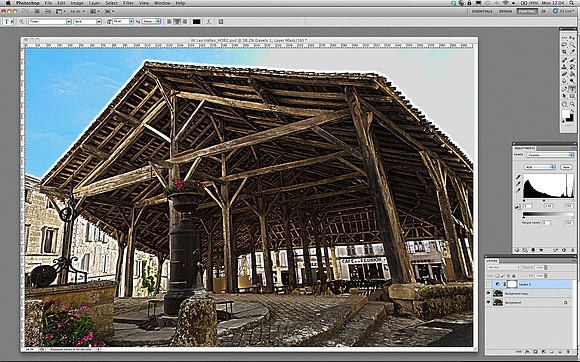Delete adjustment using Adjustments panel trash icon
The image size is (580, 362).
[573, 250]
